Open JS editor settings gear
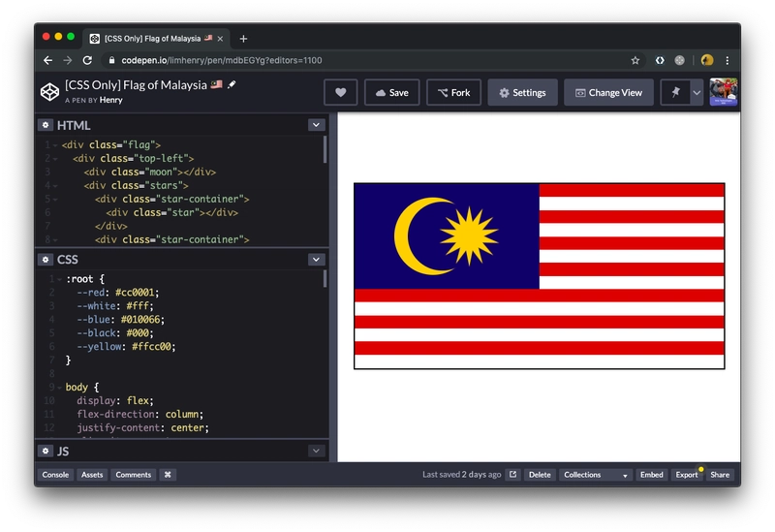This screenshot has height=532, width=775. (x=46, y=451)
